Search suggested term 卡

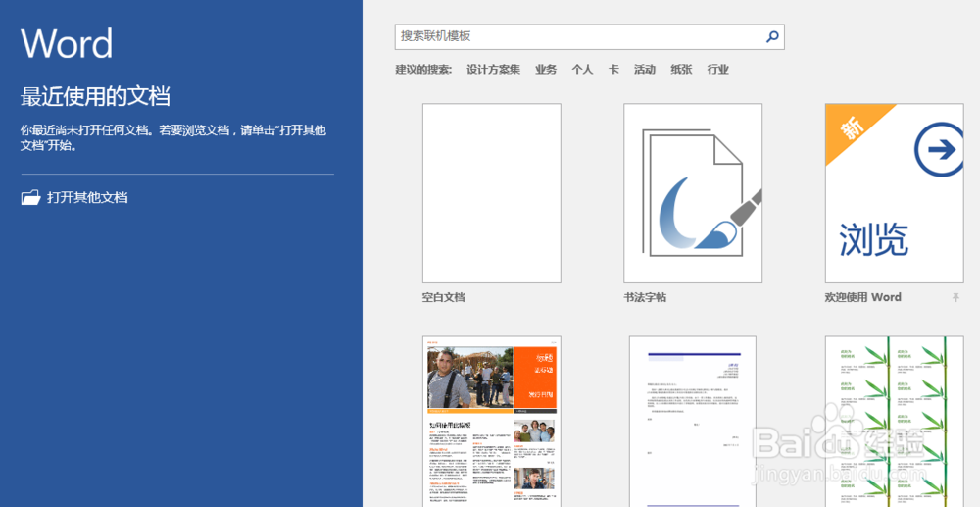coord(613,70)
